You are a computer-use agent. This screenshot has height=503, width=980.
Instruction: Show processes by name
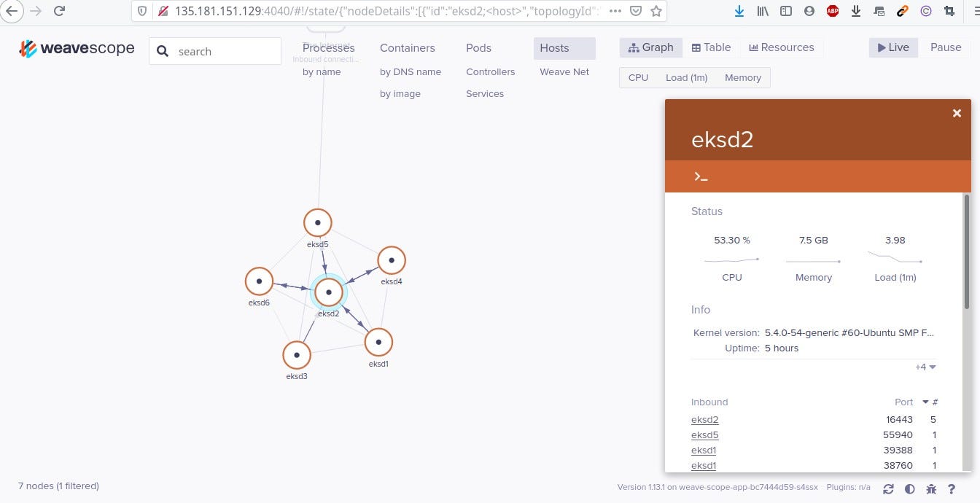322,72
